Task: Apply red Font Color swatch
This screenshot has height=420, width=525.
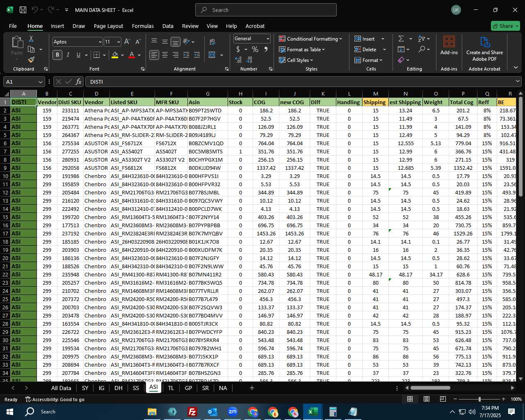Action: (132, 55)
